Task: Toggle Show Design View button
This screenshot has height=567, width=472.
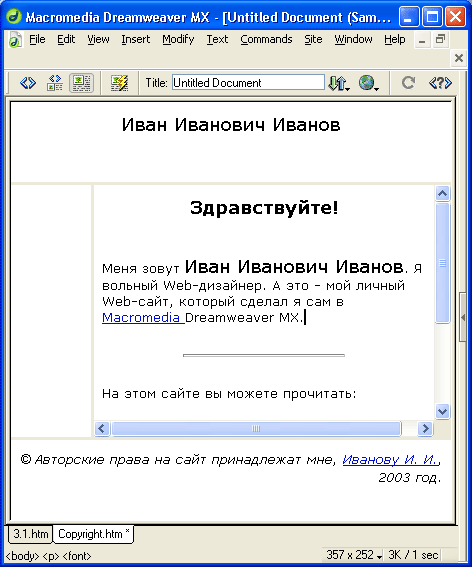Action: coord(81,83)
